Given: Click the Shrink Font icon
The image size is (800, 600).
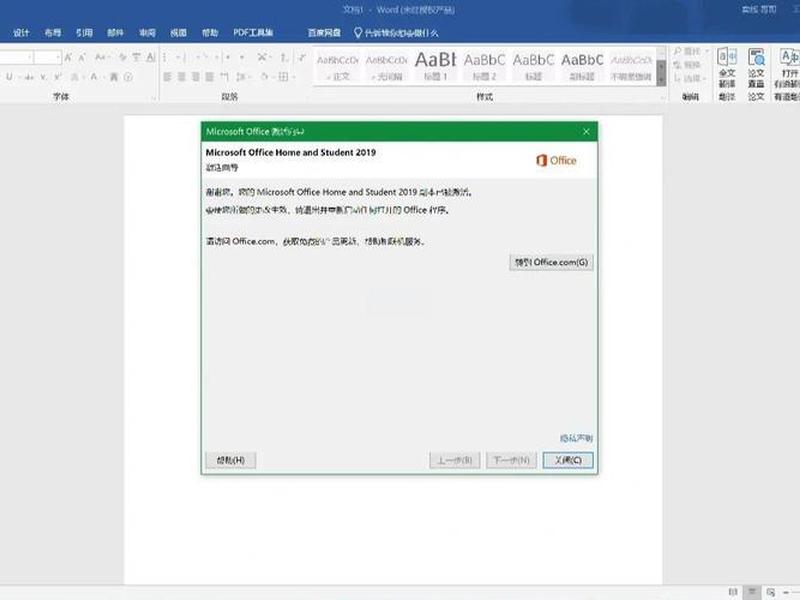Looking at the screenshot, I should pos(82,57).
